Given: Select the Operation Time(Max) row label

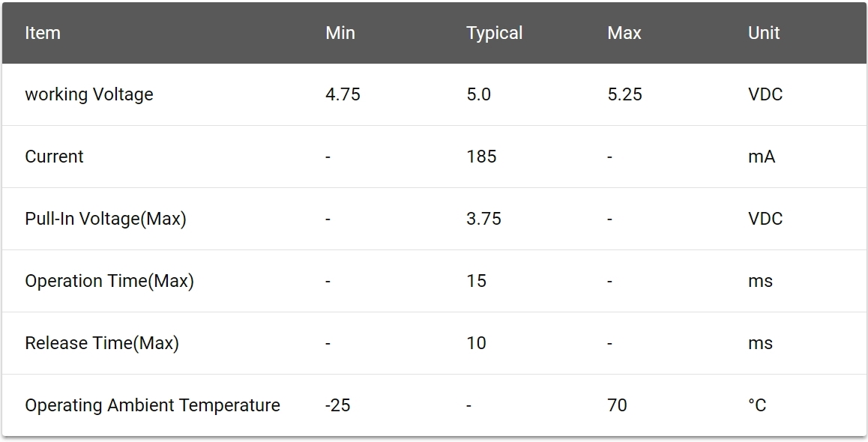Looking at the screenshot, I should coord(109,281).
